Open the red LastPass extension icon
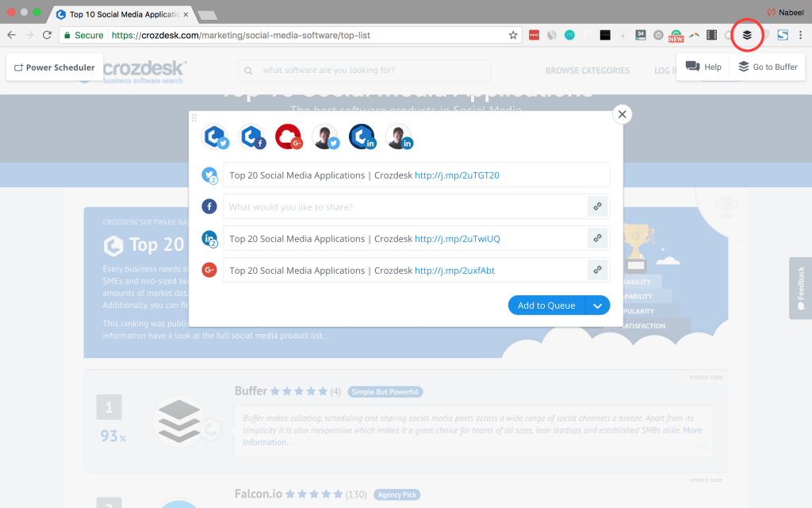Screen dimensions: 812x508 pos(534,35)
